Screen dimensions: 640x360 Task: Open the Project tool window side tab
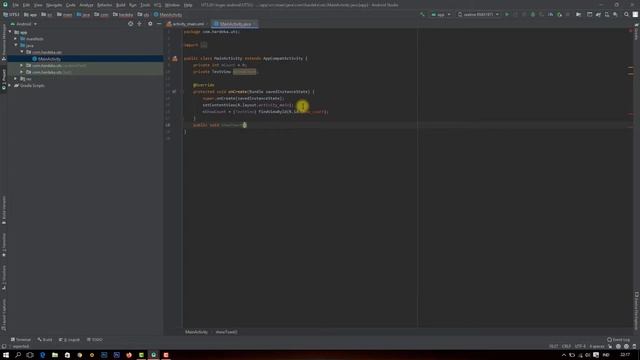4,80
